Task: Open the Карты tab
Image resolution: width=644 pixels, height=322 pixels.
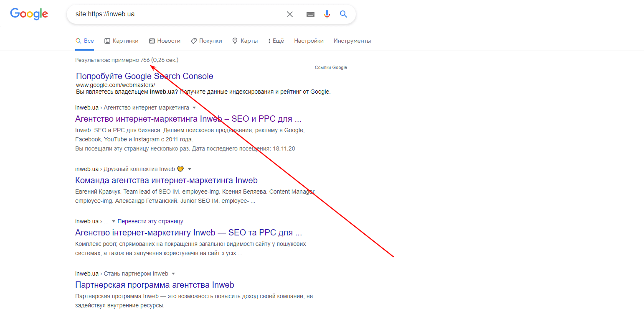Action: [245, 41]
